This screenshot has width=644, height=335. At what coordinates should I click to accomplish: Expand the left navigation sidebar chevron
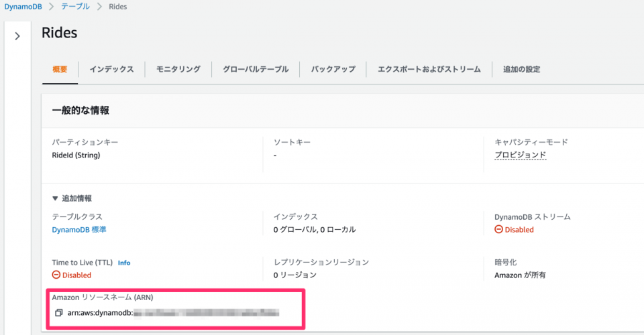[17, 36]
